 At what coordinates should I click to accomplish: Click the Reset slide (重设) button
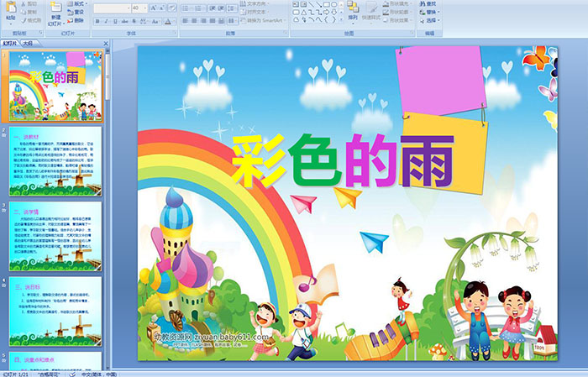coord(76,12)
